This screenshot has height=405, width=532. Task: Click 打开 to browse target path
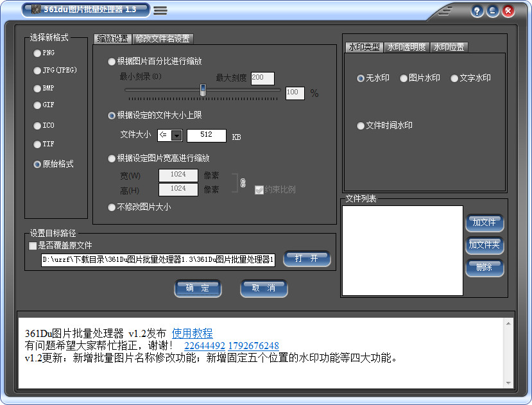pos(307,259)
